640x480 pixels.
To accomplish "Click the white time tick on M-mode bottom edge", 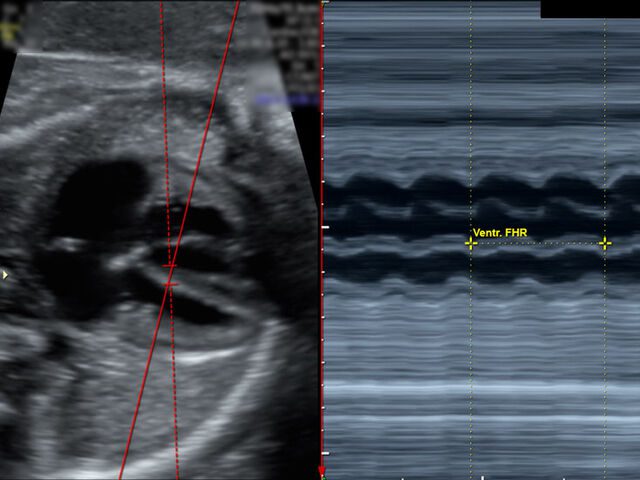I will 482,477.
